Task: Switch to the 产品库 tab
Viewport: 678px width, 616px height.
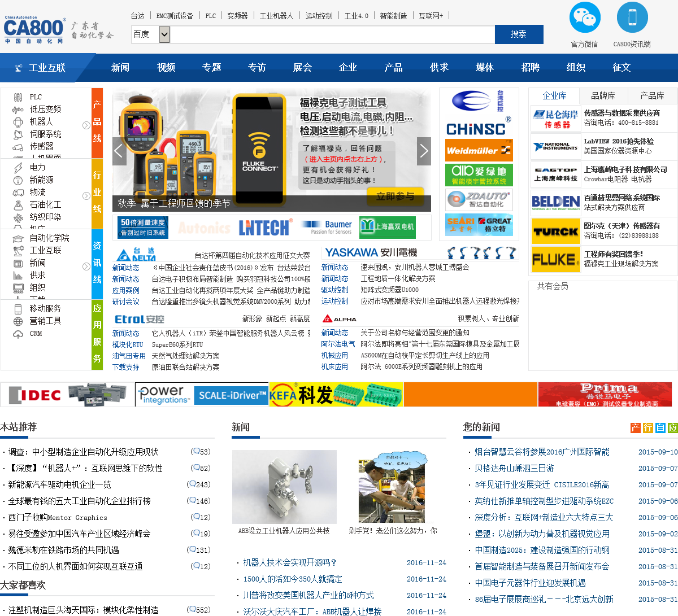Action: coord(652,96)
